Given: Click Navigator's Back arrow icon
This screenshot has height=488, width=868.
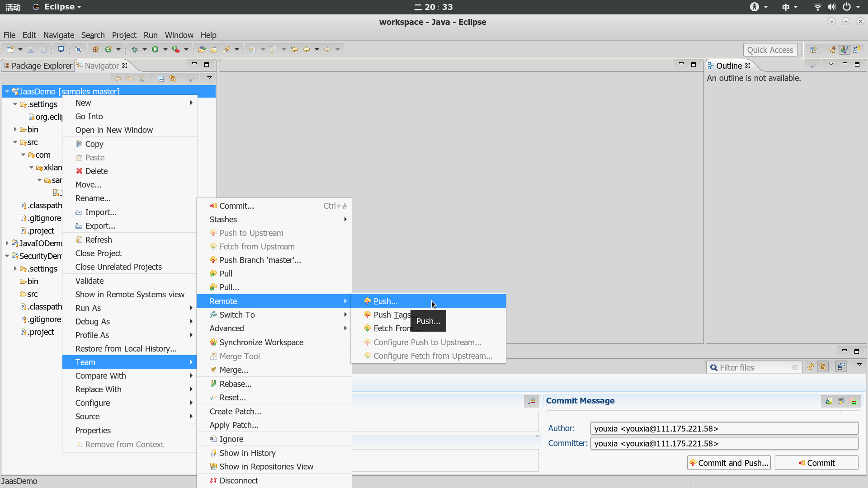Looking at the screenshot, I should click(118, 79).
